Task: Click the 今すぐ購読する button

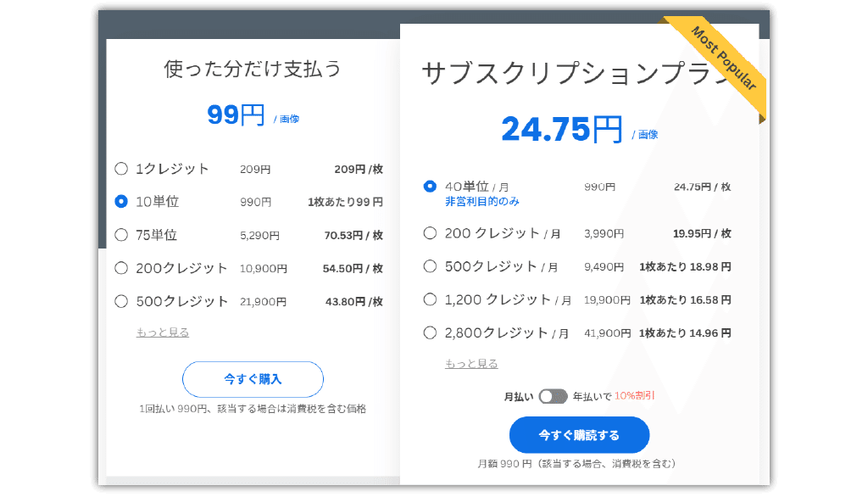Action: pos(579,435)
